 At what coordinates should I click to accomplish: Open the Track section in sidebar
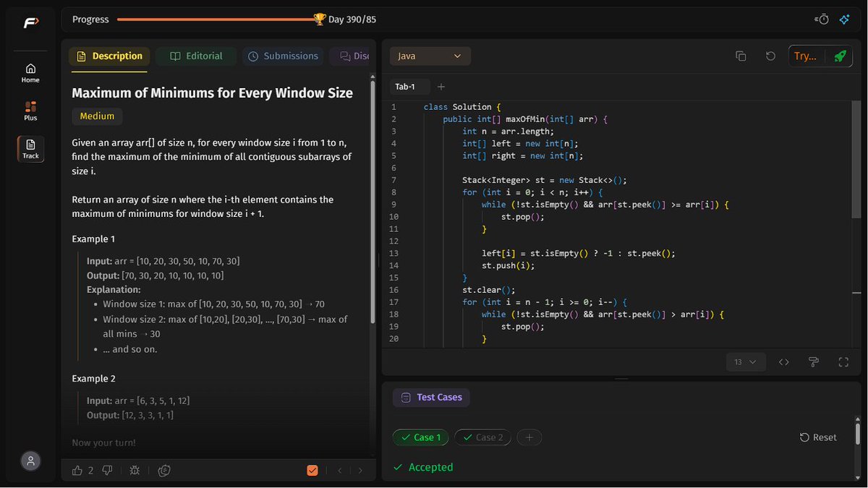[30, 148]
